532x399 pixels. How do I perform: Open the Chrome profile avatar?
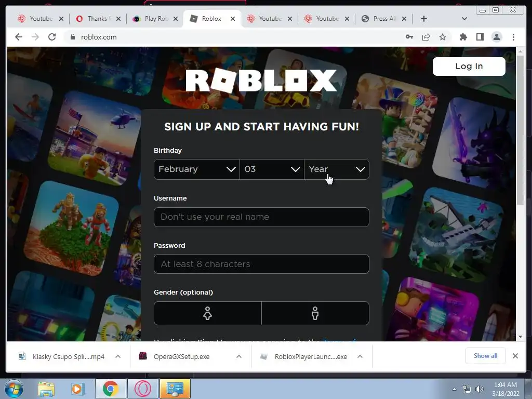(497, 37)
